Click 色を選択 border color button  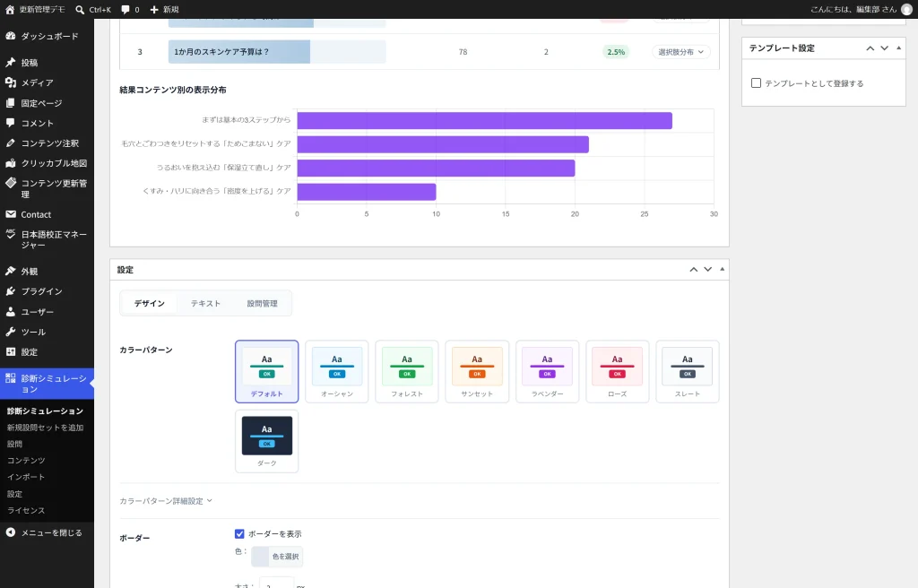(x=277, y=557)
